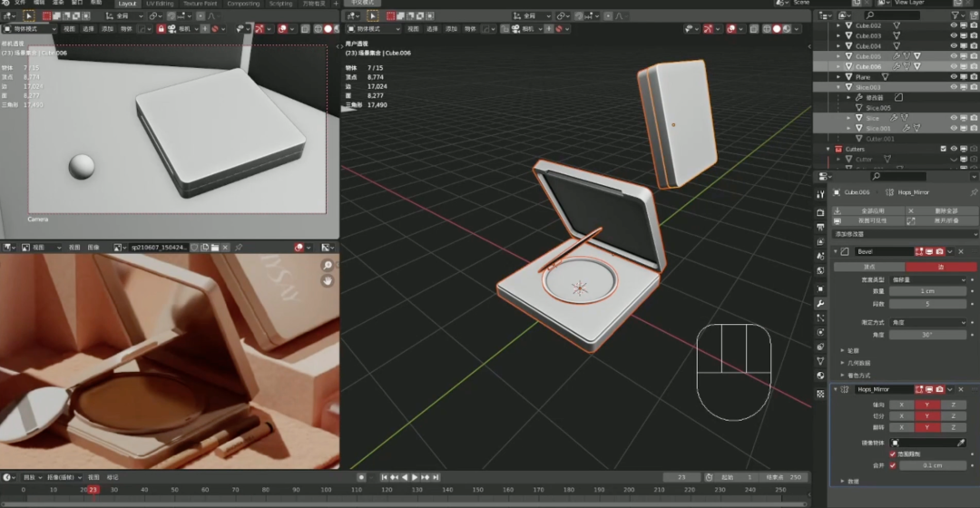
Task: Remove the Hops_Mirror modifier with its X
Action: click(x=961, y=389)
